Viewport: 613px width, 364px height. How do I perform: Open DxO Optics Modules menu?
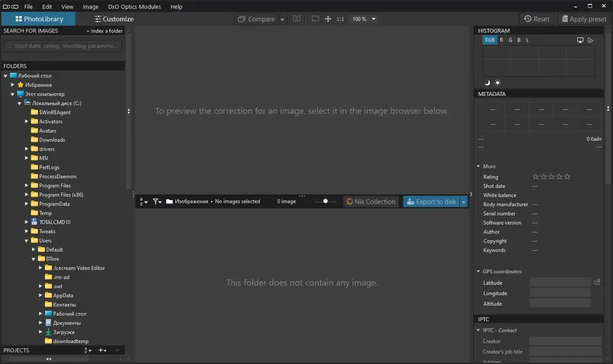(x=134, y=7)
